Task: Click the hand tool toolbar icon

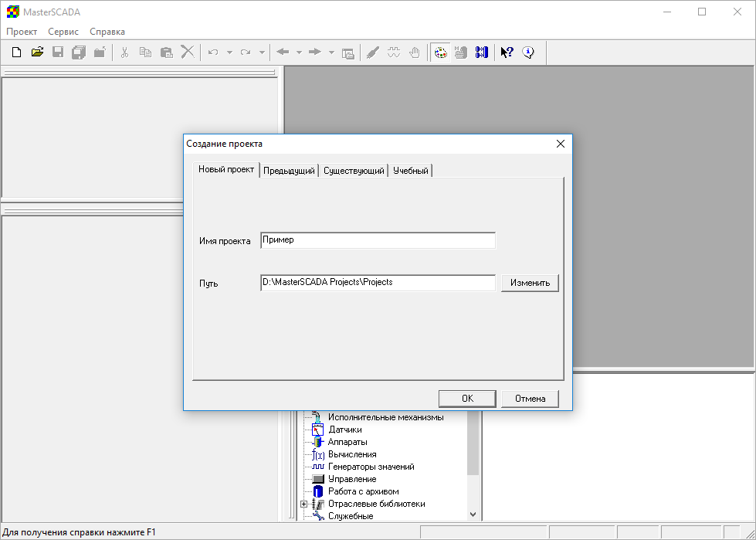Action: (415, 53)
